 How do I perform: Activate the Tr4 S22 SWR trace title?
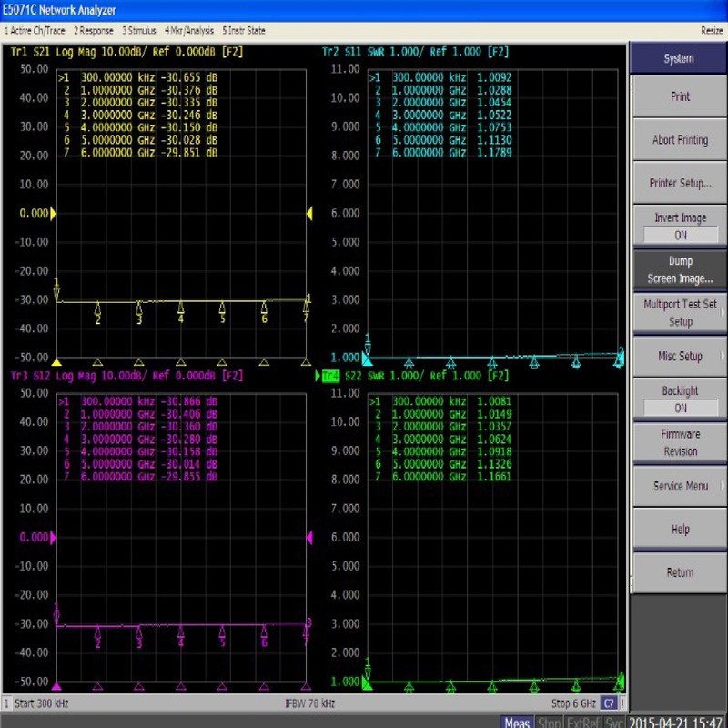(x=416, y=376)
